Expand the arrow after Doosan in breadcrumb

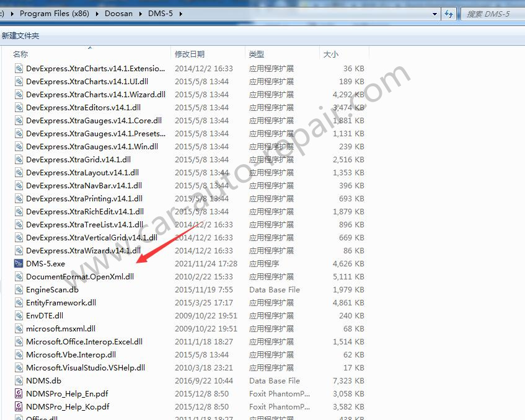140,14
